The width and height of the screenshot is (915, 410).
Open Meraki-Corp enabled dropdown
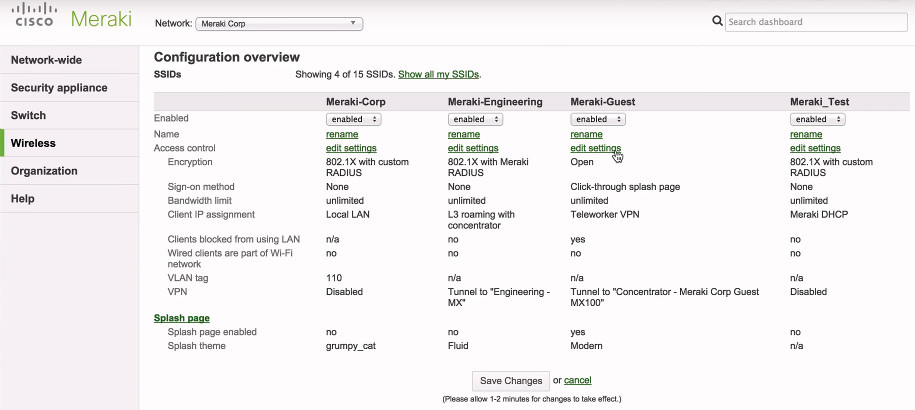click(x=354, y=119)
